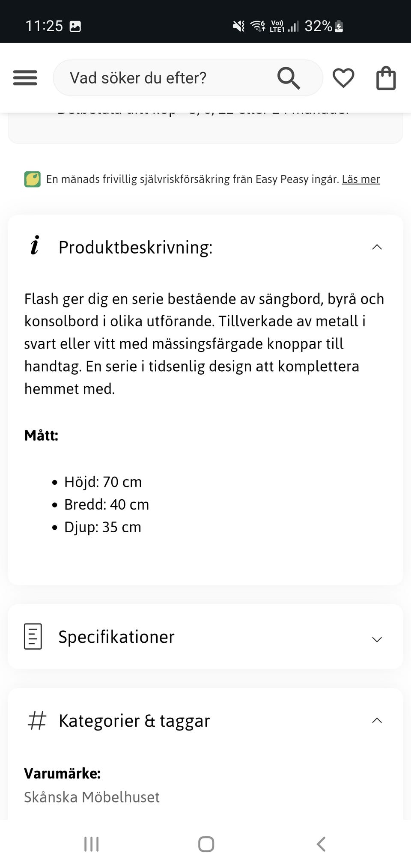Open the shopping bag icon
The height and width of the screenshot is (868, 411).
point(386,78)
